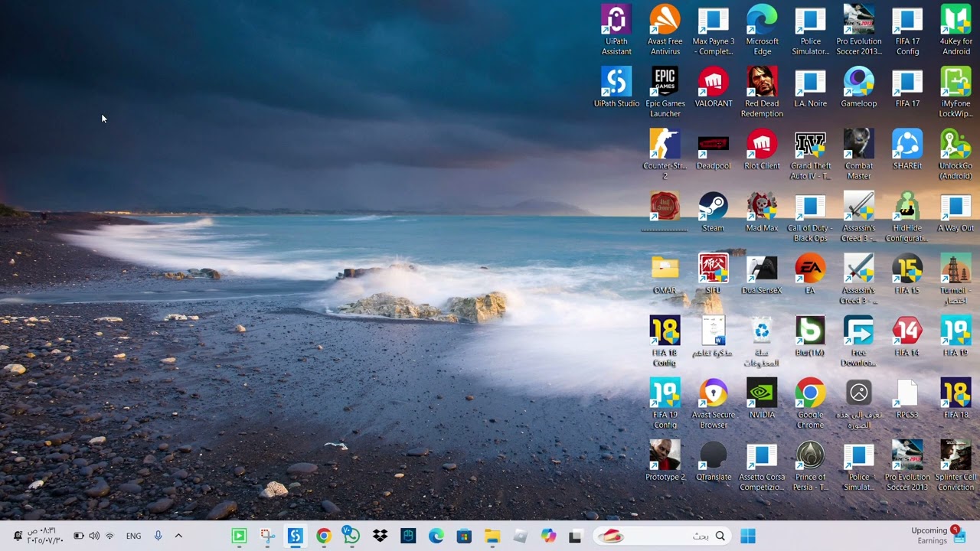Select the OMAR folder on desktop

click(665, 275)
